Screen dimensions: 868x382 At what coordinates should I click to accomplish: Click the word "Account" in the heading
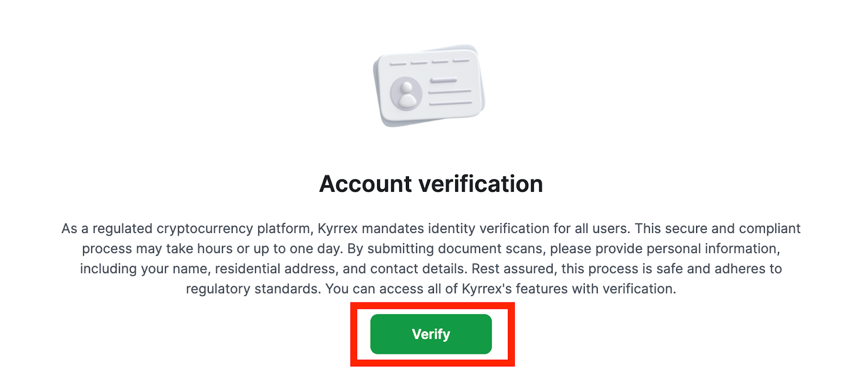pos(366,184)
